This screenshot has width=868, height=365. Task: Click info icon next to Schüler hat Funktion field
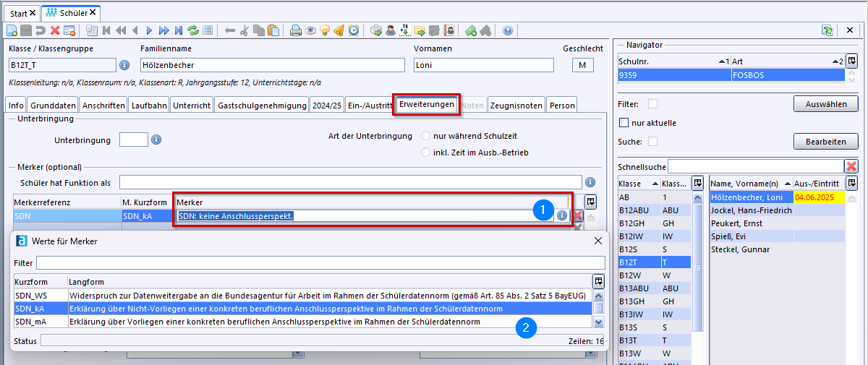590,182
